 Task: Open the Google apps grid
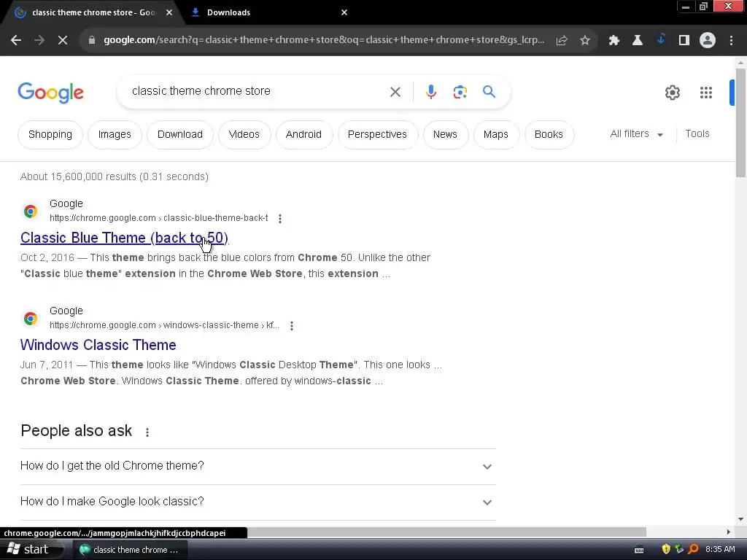[706, 93]
